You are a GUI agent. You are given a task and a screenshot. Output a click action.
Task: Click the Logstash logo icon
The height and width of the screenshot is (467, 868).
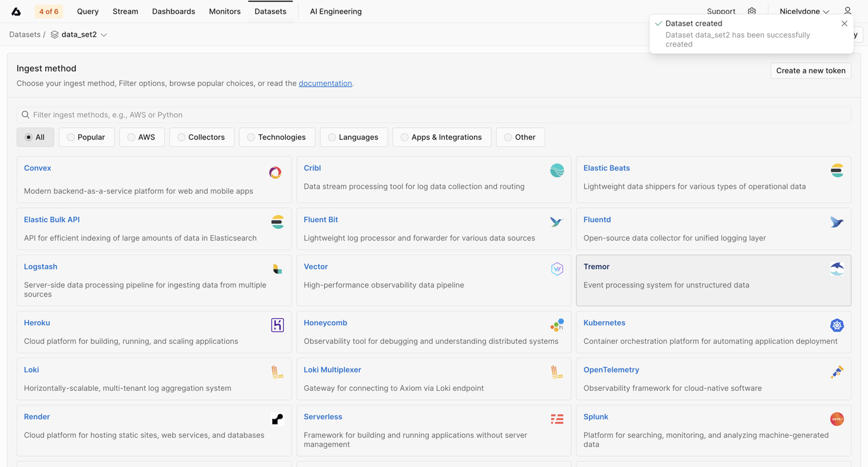pos(277,269)
